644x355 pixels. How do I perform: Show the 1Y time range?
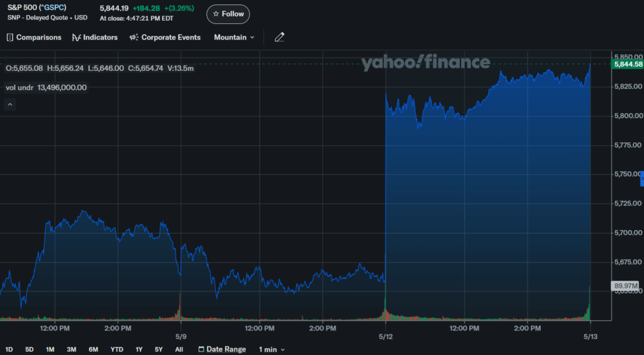tap(139, 350)
